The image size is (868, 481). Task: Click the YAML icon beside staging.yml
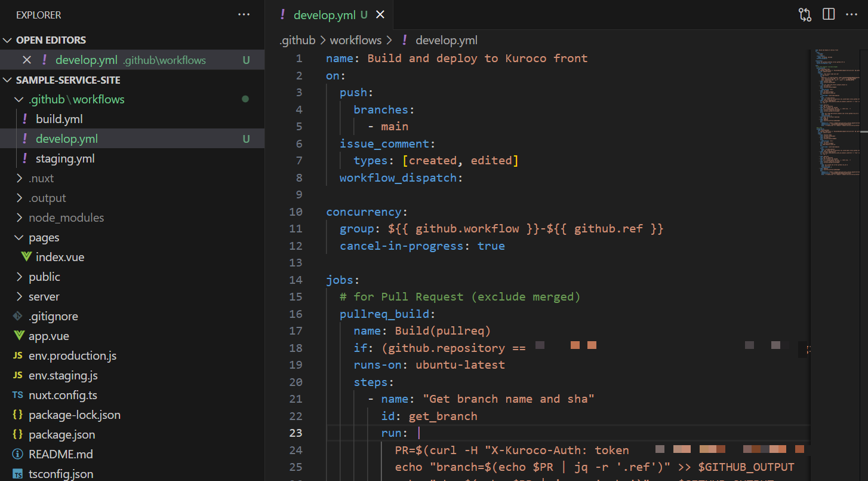click(24, 158)
